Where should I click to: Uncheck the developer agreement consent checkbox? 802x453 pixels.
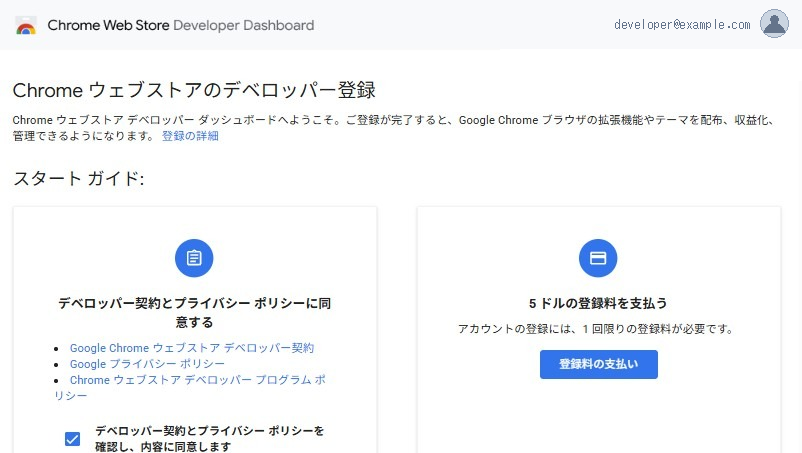point(73,439)
